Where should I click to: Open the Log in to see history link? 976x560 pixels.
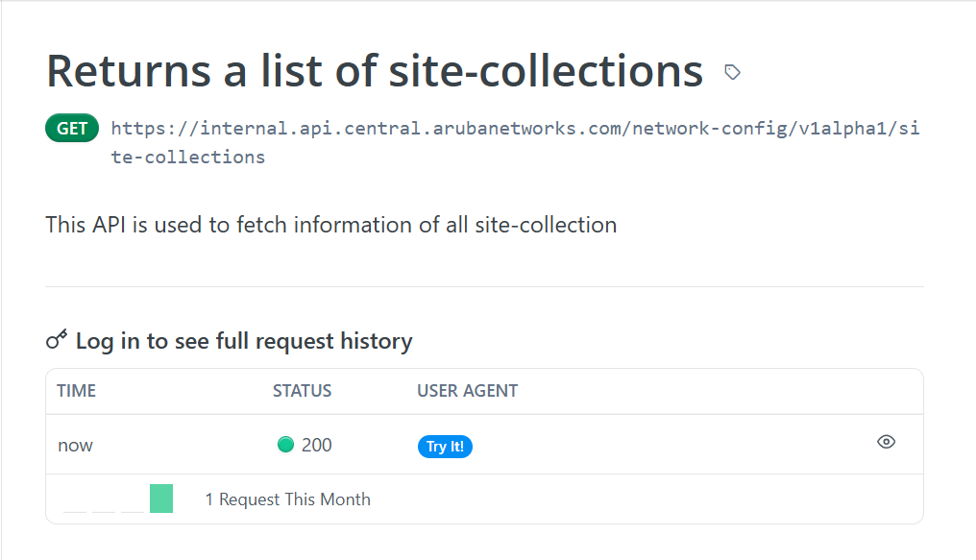[x=244, y=341]
